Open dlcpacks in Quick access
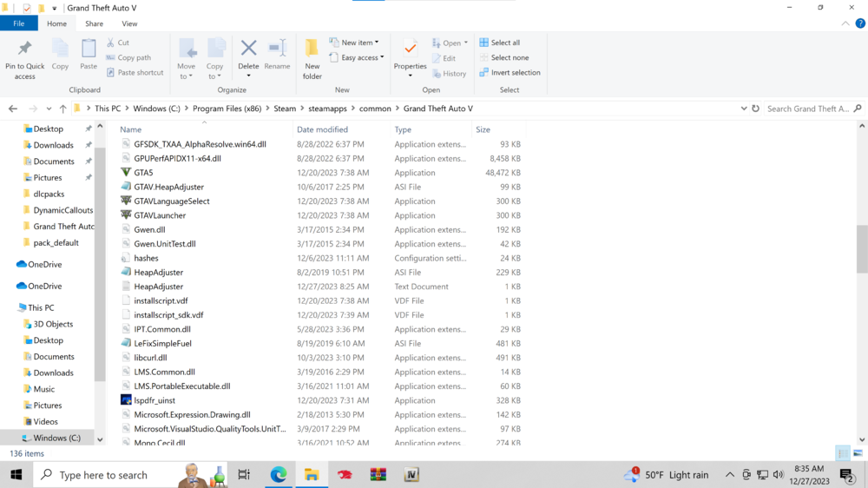The image size is (868, 488). [49, 194]
